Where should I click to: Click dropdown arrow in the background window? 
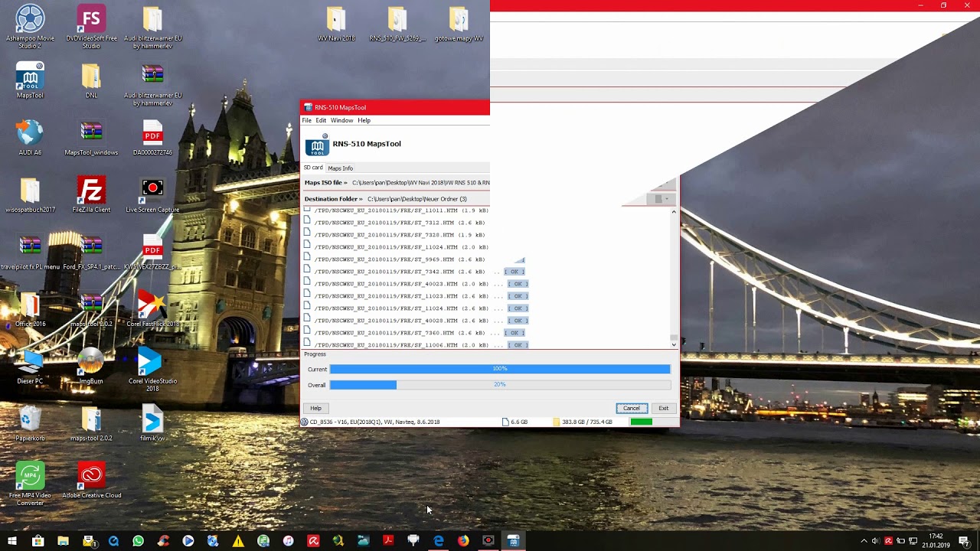coord(667,199)
